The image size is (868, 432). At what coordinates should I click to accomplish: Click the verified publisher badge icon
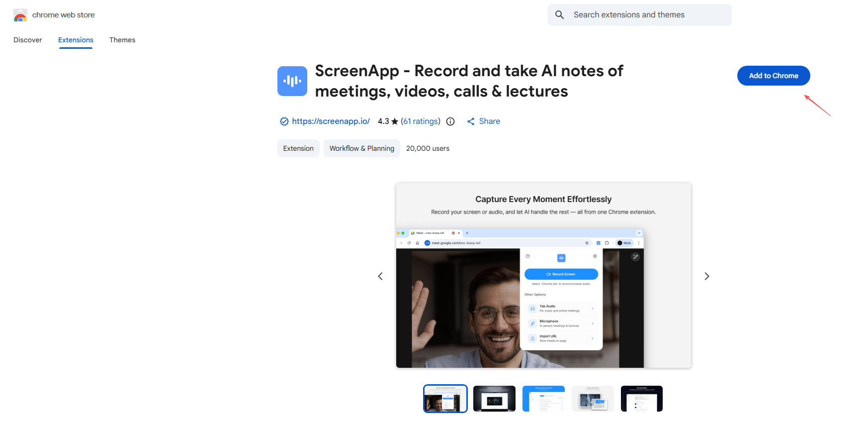point(284,121)
